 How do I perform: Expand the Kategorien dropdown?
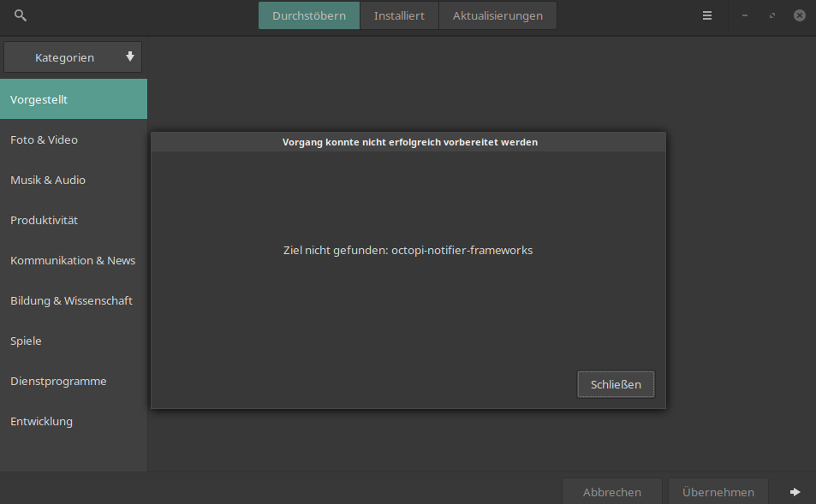click(x=73, y=57)
